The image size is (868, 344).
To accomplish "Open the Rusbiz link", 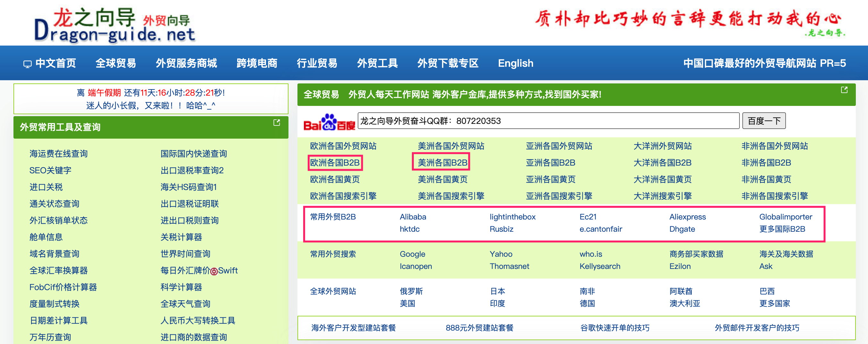I will [x=501, y=229].
